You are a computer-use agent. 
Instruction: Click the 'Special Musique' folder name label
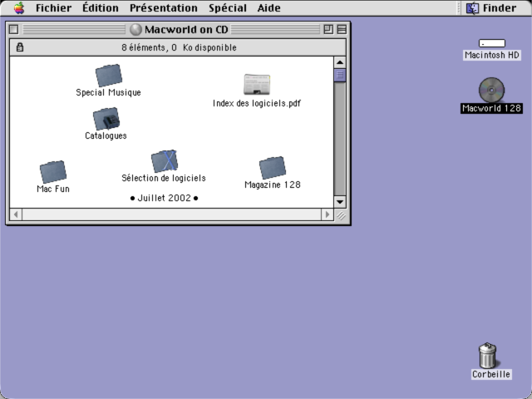(108, 92)
